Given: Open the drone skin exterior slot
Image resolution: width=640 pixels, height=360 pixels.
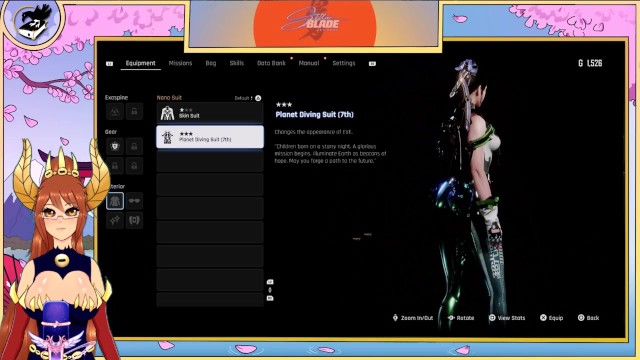Looking at the screenshot, I should [134, 220].
